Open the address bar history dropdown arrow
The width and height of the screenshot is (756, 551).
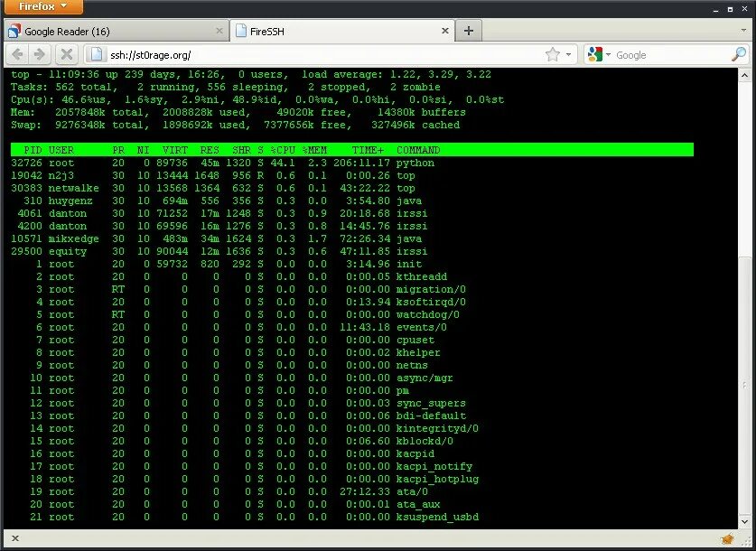(568, 54)
